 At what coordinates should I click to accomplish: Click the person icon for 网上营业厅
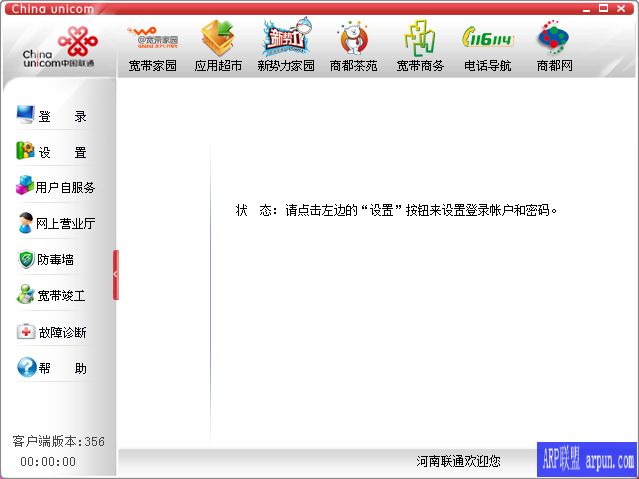coord(25,222)
